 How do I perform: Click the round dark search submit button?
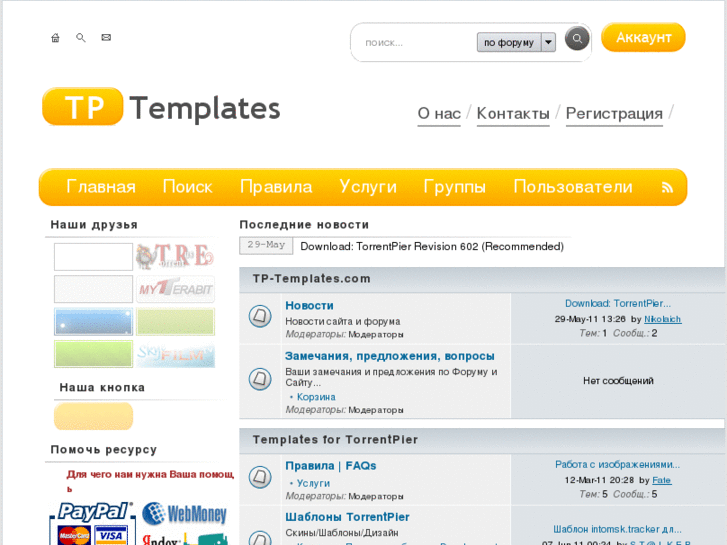click(x=577, y=38)
